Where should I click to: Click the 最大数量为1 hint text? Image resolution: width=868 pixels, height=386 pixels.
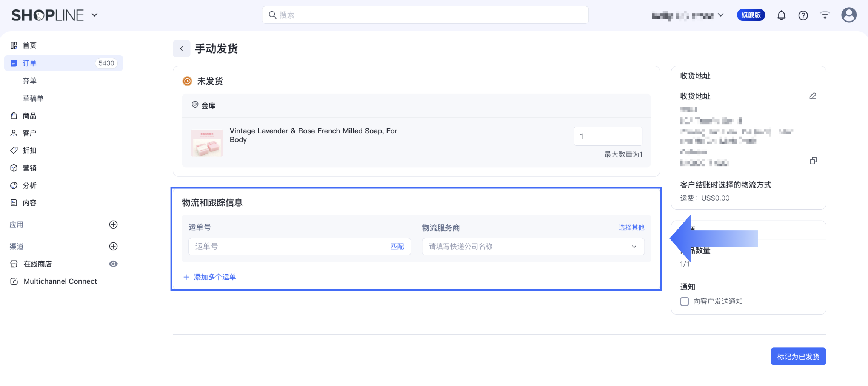click(x=623, y=154)
